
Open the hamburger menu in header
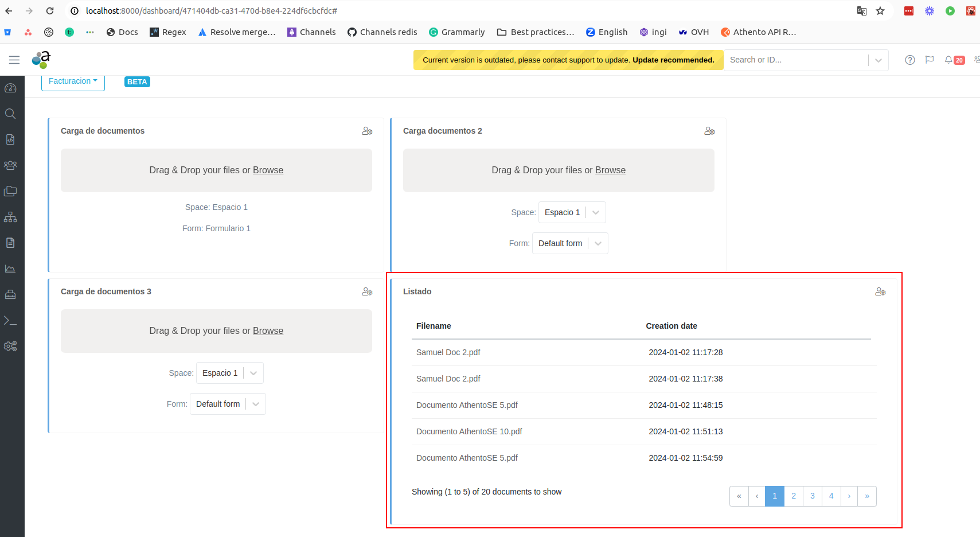click(14, 60)
